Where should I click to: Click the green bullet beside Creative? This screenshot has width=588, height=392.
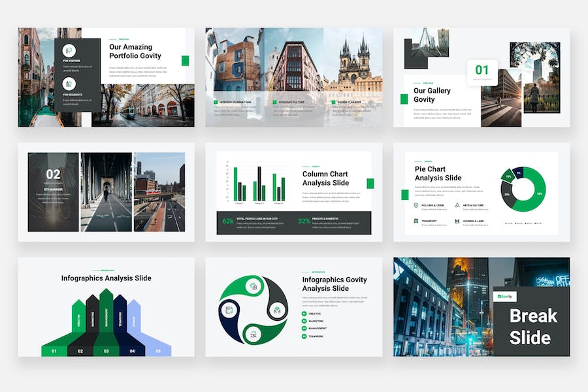(x=304, y=314)
